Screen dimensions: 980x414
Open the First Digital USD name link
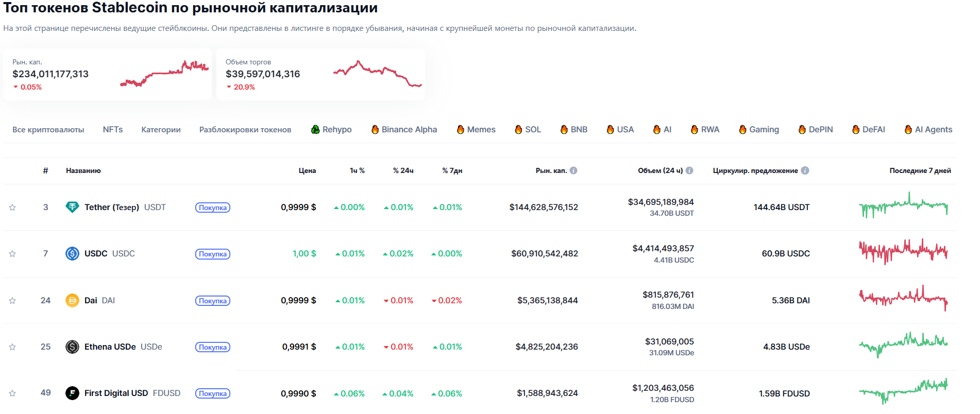[x=116, y=393]
